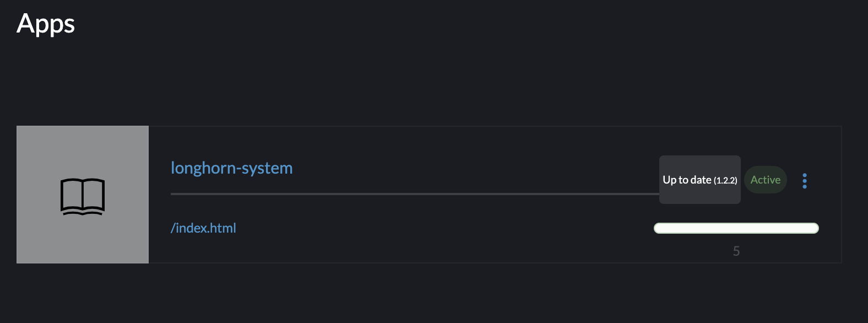Select the gray longhorn-system app thumbnail tile
This screenshot has height=323, width=868.
pyautogui.click(x=83, y=195)
